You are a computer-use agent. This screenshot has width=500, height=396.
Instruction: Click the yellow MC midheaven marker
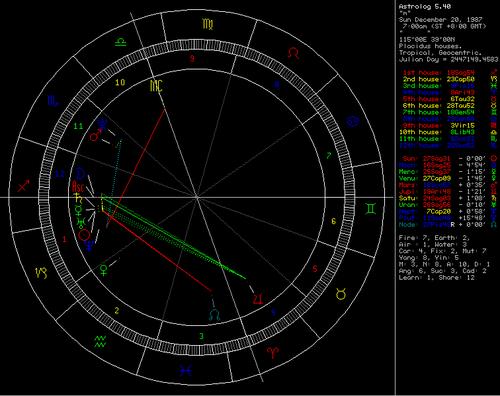click(156, 86)
